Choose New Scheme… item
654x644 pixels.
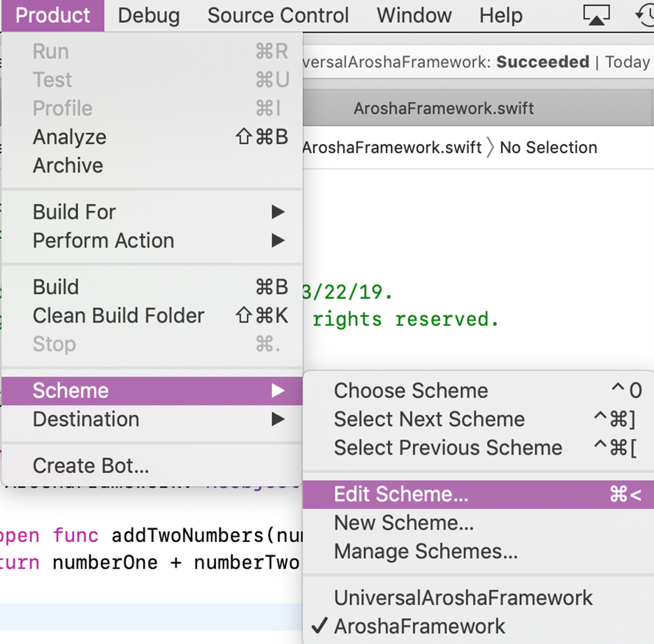coord(479,522)
